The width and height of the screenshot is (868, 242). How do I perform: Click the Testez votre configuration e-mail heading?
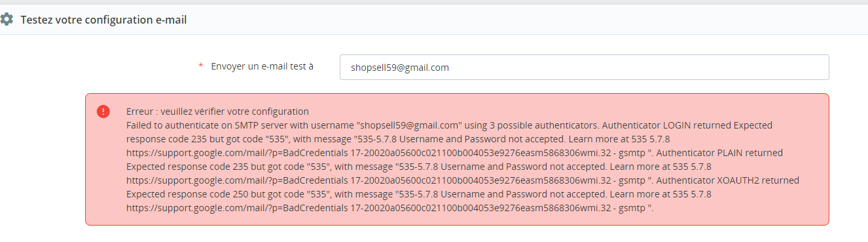[x=103, y=20]
